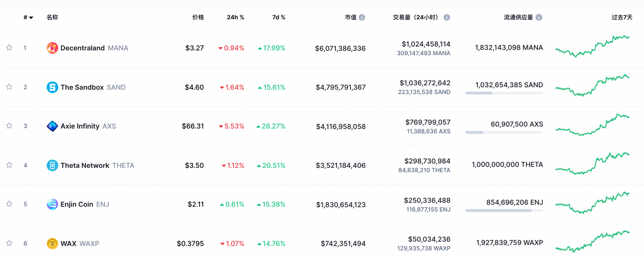644x258 pixels.
Task: Click Axie Infinity circulating supply progress bar
Action: point(504,132)
